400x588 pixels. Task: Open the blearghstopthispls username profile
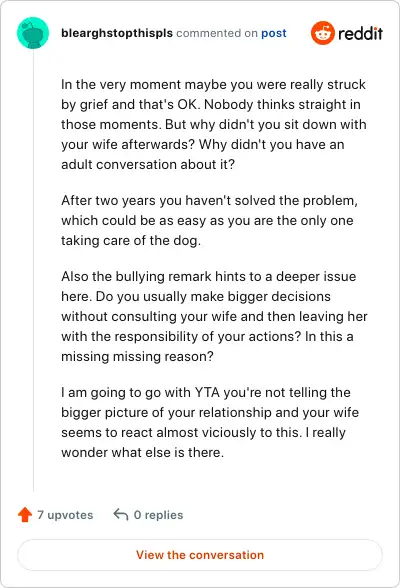(x=117, y=33)
